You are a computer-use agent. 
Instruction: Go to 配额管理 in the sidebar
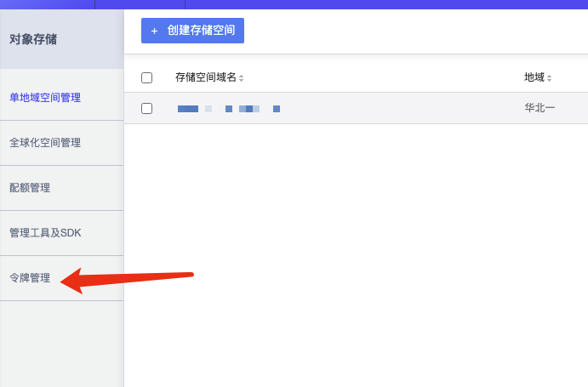(x=30, y=187)
